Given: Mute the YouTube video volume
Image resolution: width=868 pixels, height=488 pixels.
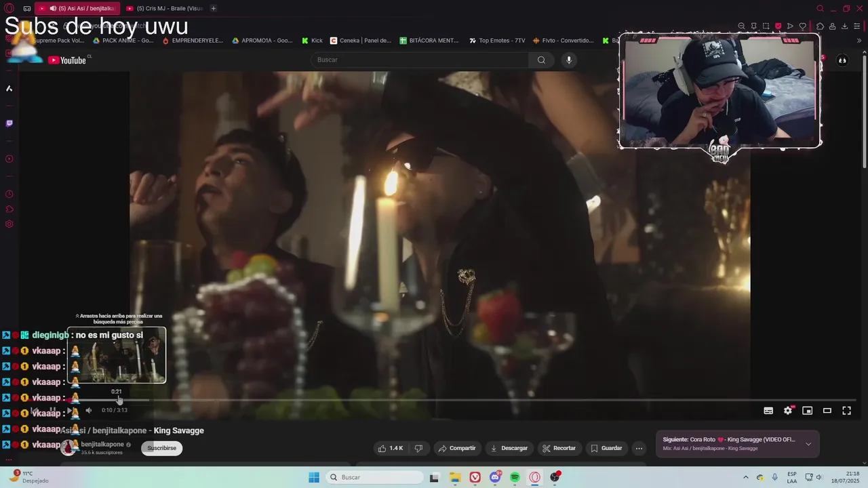Looking at the screenshot, I should click(88, 410).
